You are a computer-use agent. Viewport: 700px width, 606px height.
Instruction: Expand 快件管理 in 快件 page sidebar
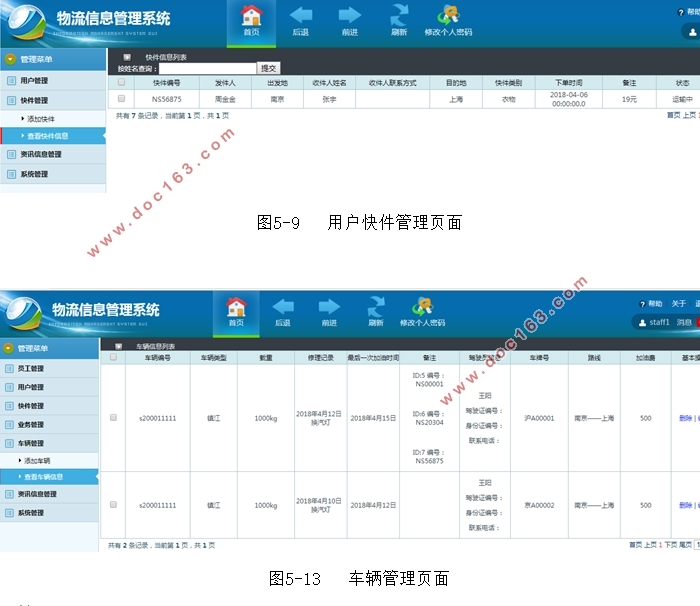(53, 100)
